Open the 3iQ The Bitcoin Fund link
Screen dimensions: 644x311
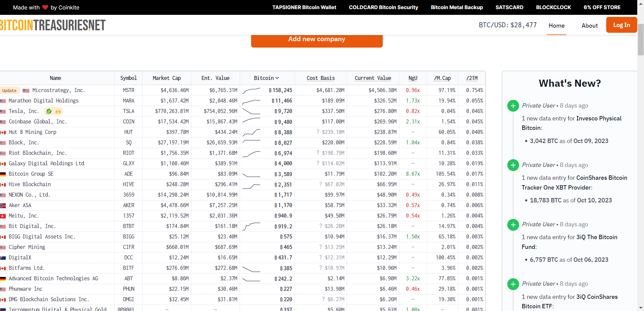pos(569,242)
